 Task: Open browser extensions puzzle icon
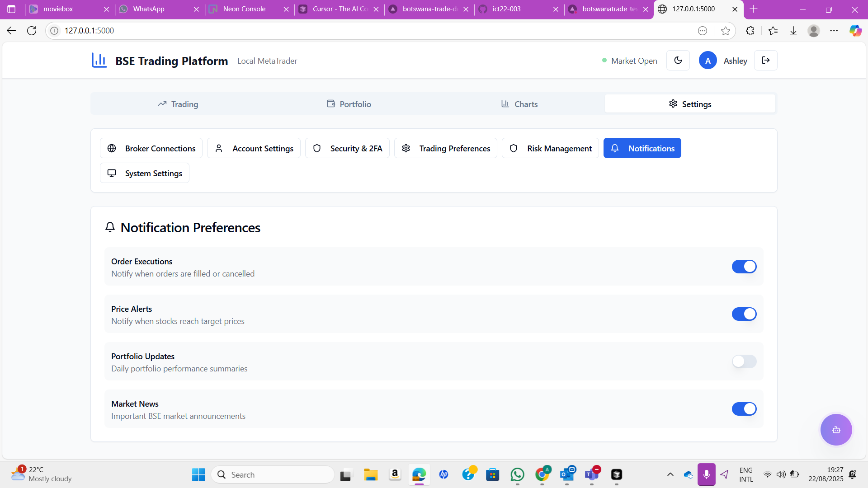(750, 31)
